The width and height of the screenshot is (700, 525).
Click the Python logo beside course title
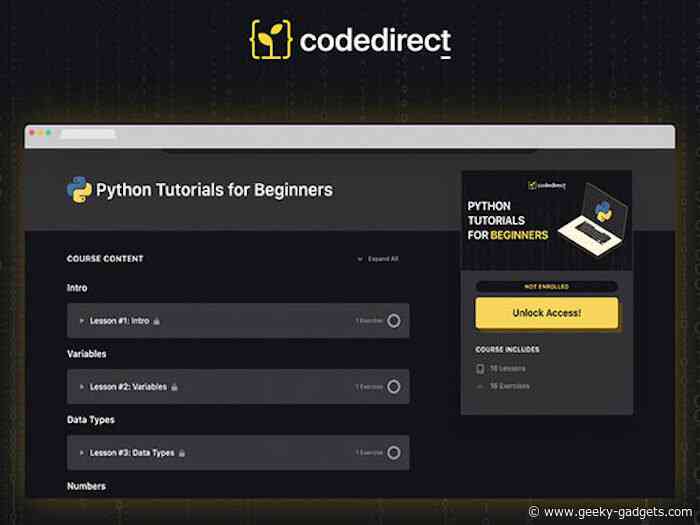pyautogui.click(x=79, y=190)
